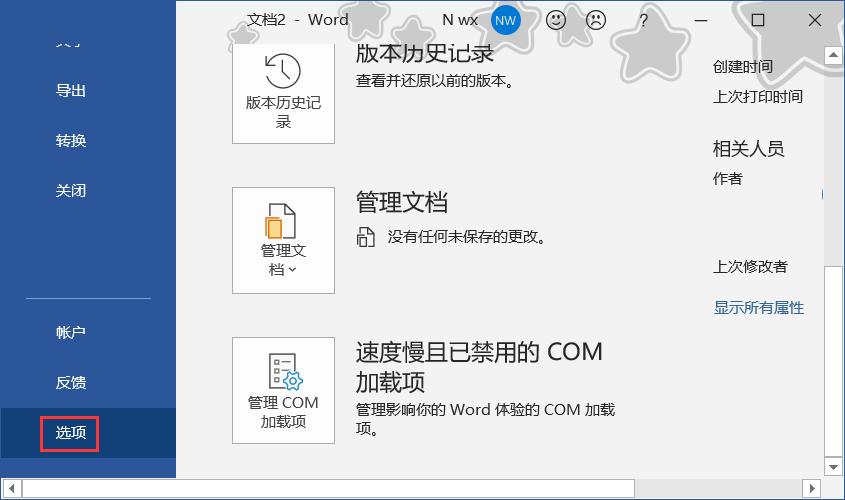Click the 作者 property label

point(728,178)
